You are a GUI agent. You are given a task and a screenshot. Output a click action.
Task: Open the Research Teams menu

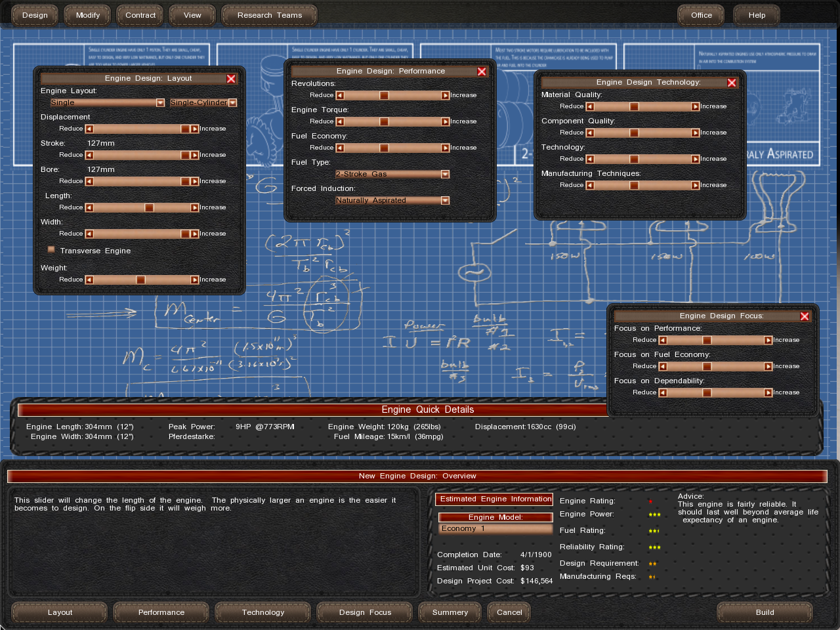[269, 15]
